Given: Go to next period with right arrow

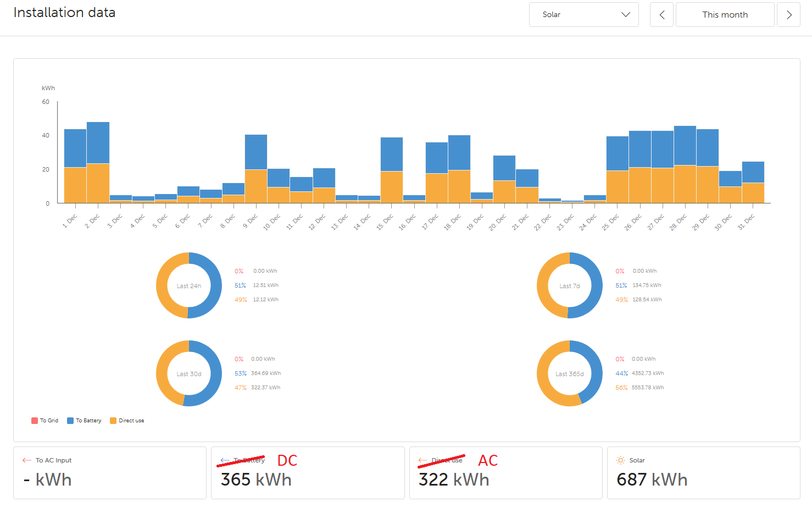Looking at the screenshot, I should tap(788, 15).
